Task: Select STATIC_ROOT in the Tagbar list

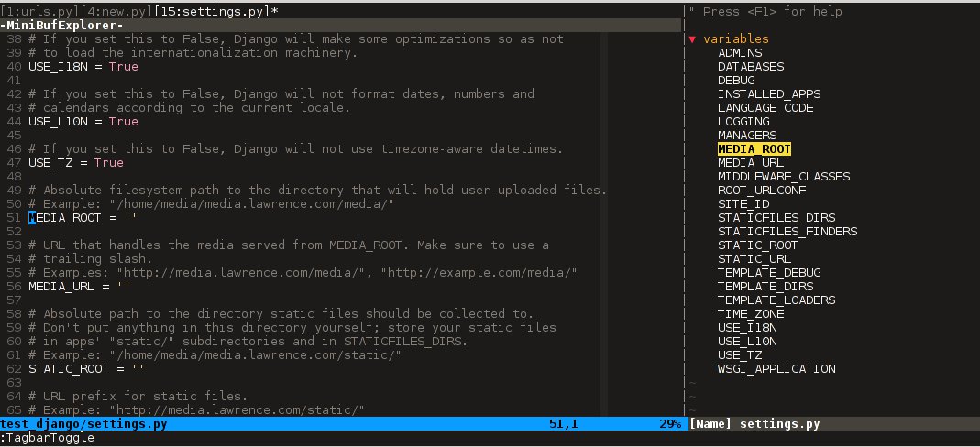Action: pyautogui.click(x=758, y=245)
